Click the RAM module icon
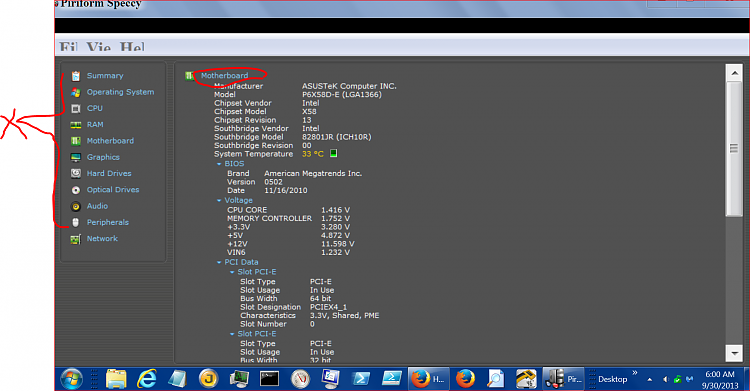Screen dimensions: 750x391 76,125
